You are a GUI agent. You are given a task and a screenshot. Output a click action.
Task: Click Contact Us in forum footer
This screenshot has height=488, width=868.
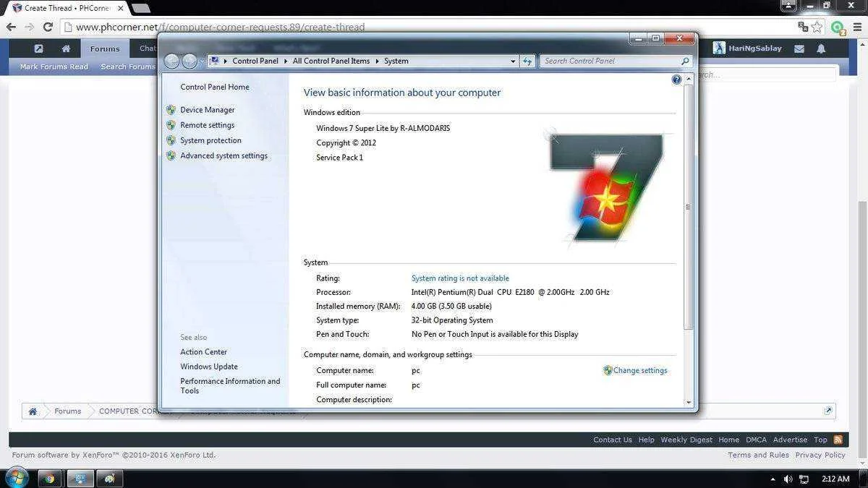(613, 440)
